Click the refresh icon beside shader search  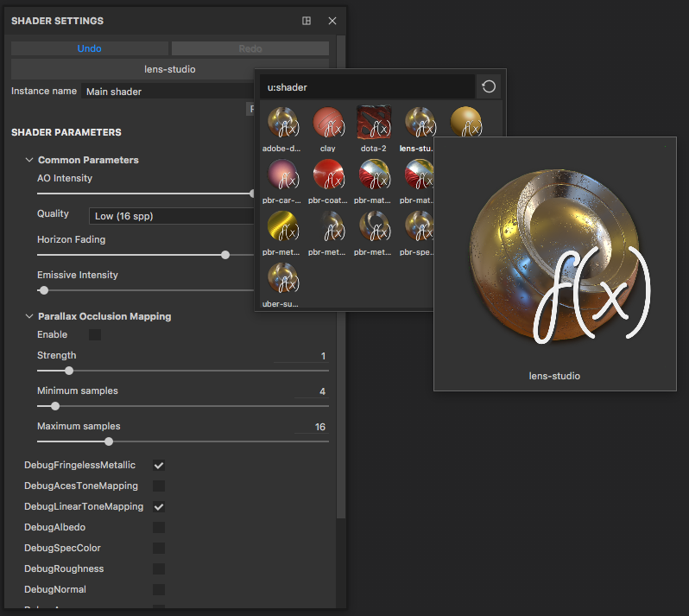click(x=489, y=86)
